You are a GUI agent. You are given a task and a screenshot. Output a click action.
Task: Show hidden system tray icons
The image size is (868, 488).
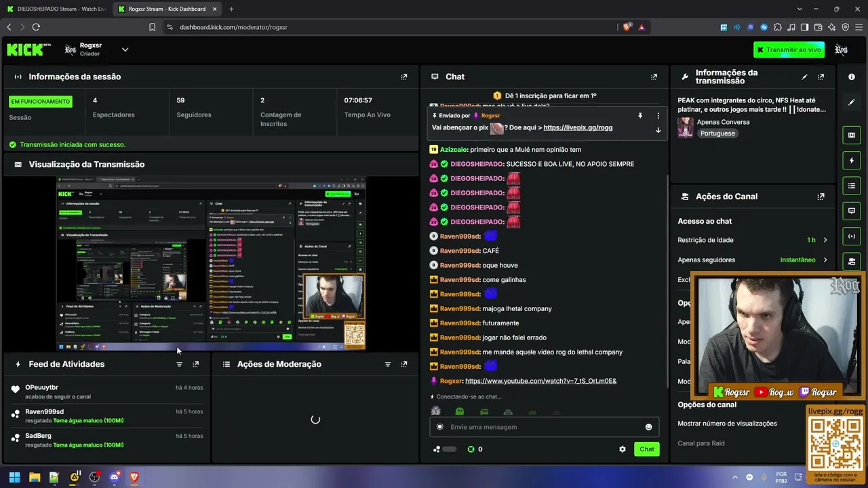tap(735, 477)
